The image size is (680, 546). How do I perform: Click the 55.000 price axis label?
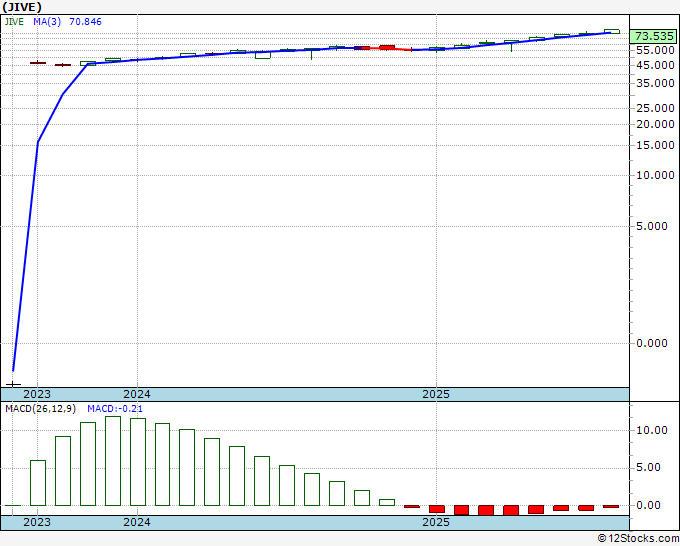click(655, 50)
